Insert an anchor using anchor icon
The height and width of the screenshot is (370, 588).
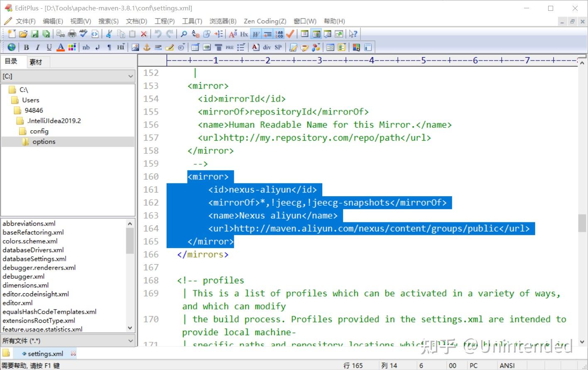tap(147, 47)
